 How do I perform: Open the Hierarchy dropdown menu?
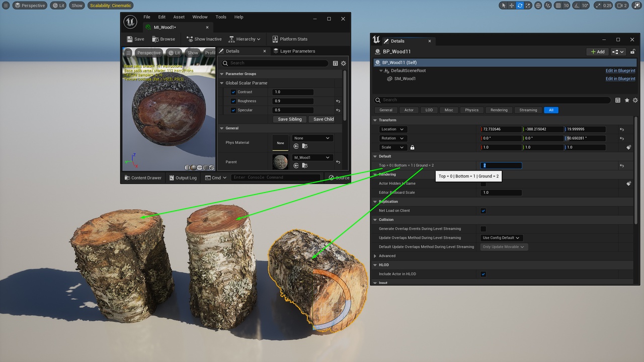[245, 39]
